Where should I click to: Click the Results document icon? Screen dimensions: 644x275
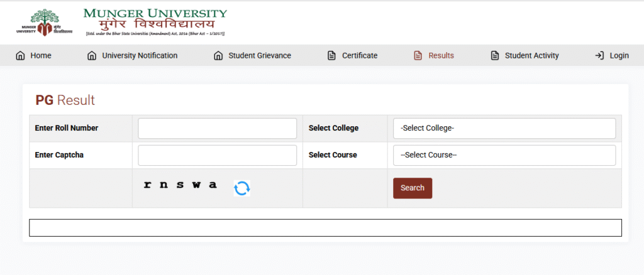[418, 56]
